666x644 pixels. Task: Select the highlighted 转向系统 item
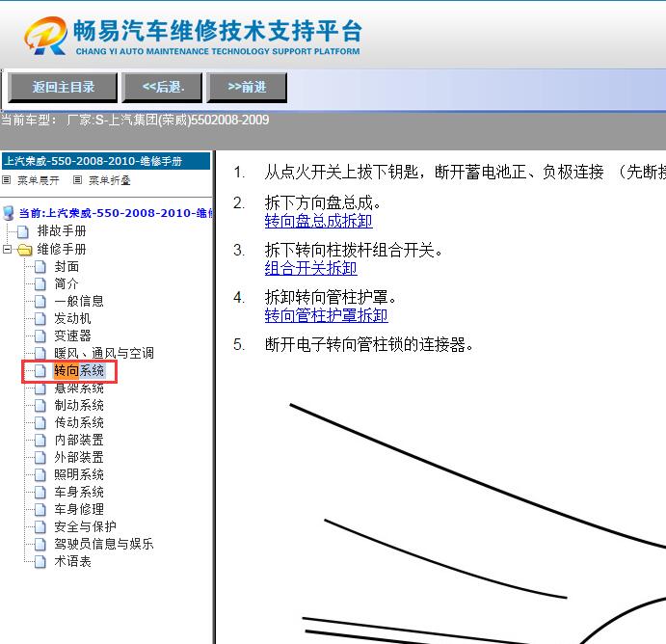(79, 371)
